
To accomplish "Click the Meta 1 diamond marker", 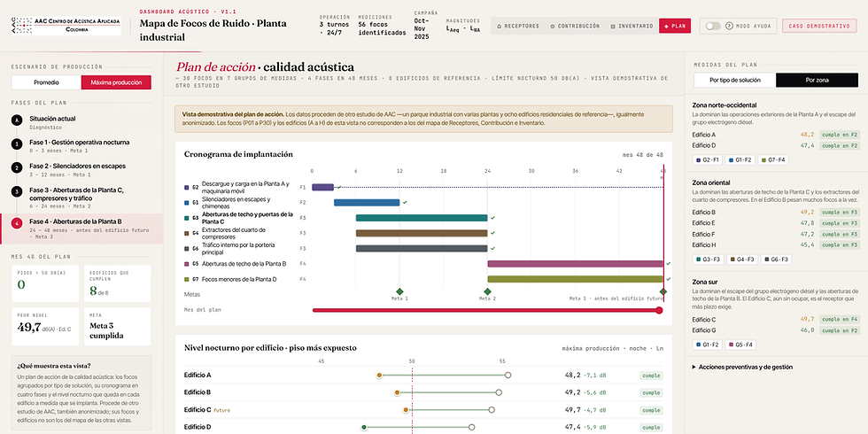I will coord(399,291).
